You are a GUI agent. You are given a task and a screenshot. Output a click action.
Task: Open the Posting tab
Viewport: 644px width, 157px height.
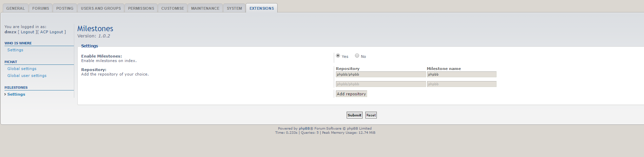(65, 8)
